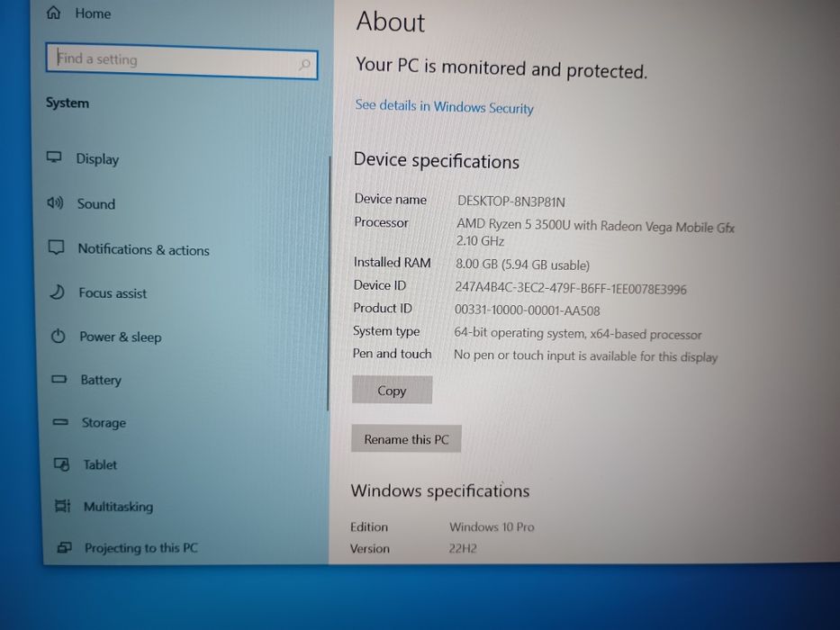Click the System sidebar heading

tap(68, 103)
